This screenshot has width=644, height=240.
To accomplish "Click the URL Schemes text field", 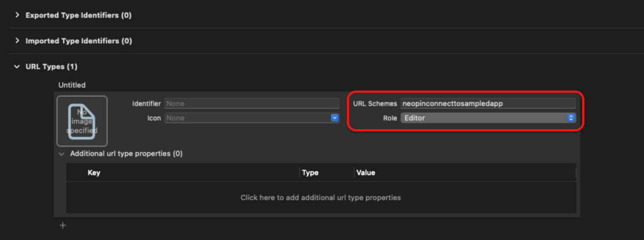I will tap(488, 103).
